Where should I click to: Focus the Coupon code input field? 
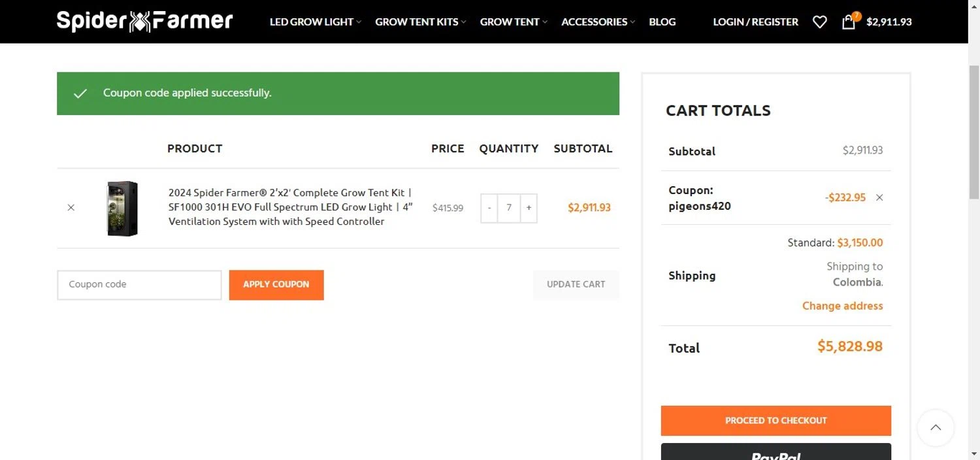coord(139,285)
